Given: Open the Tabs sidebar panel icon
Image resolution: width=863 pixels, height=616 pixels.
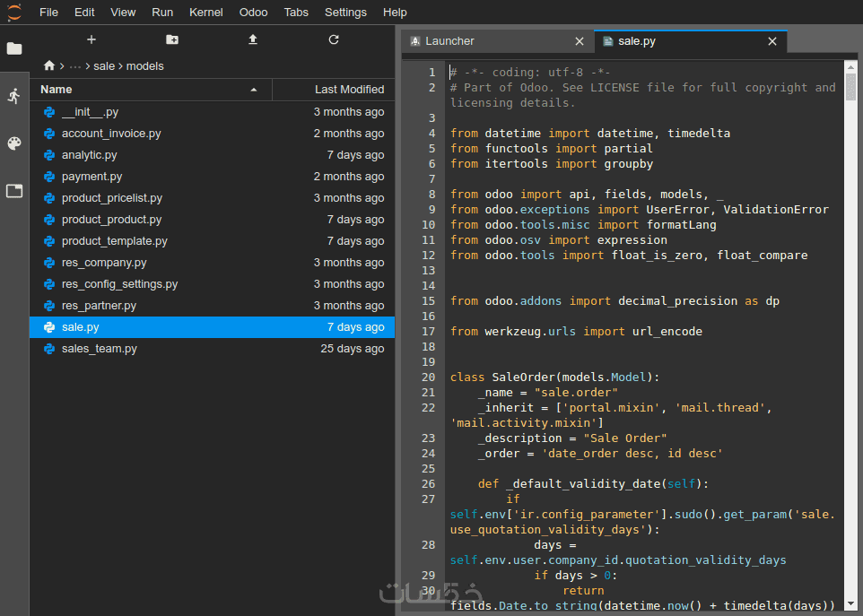Looking at the screenshot, I should (14, 191).
